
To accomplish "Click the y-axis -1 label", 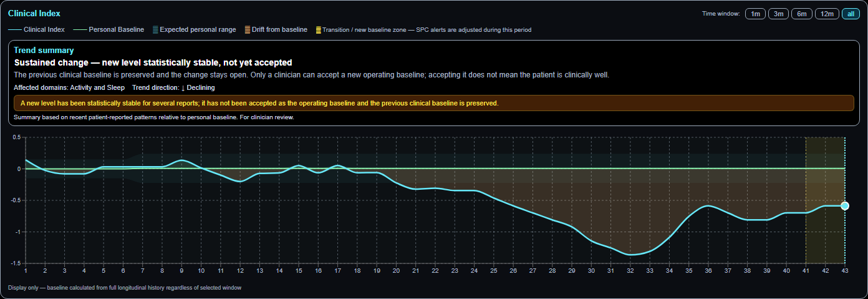I will tap(17, 232).
